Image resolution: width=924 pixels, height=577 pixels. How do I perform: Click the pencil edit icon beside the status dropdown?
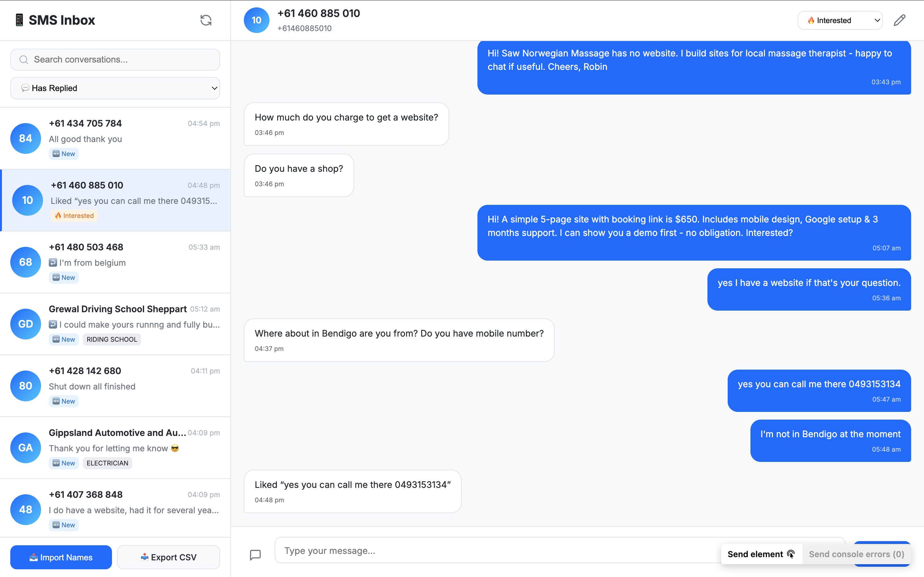pyautogui.click(x=900, y=20)
